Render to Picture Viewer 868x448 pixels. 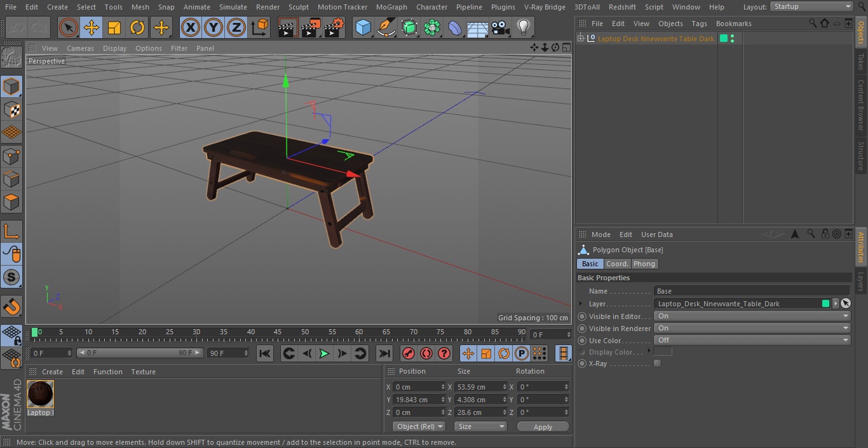pos(311,27)
